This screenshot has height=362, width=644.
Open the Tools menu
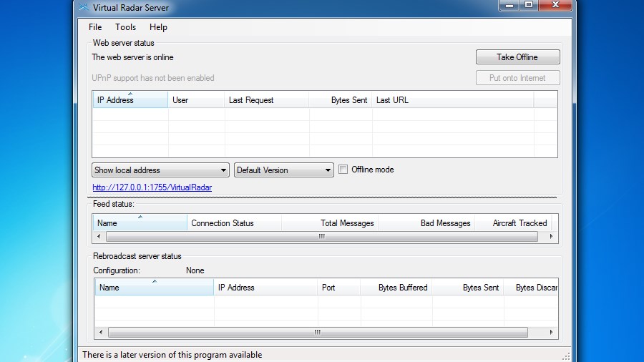tap(125, 27)
